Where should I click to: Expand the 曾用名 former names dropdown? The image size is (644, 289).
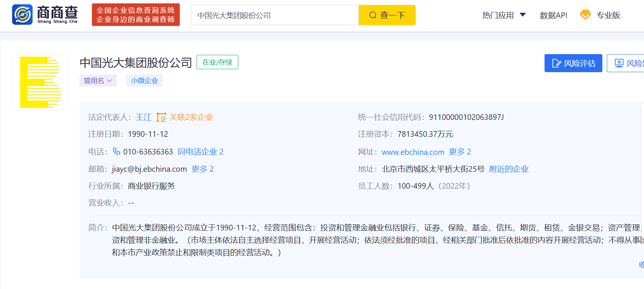(98, 81)
